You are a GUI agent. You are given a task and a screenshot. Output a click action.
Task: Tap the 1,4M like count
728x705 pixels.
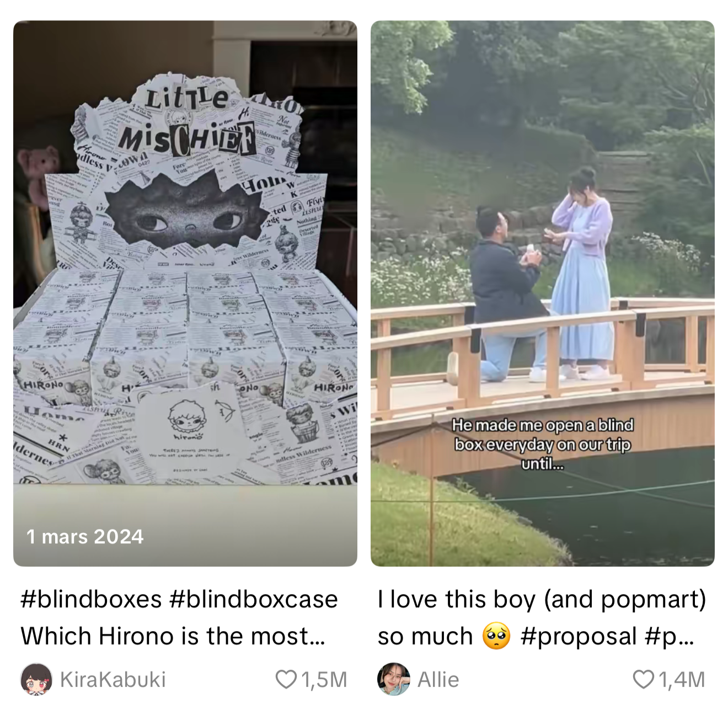pos(682,680)
